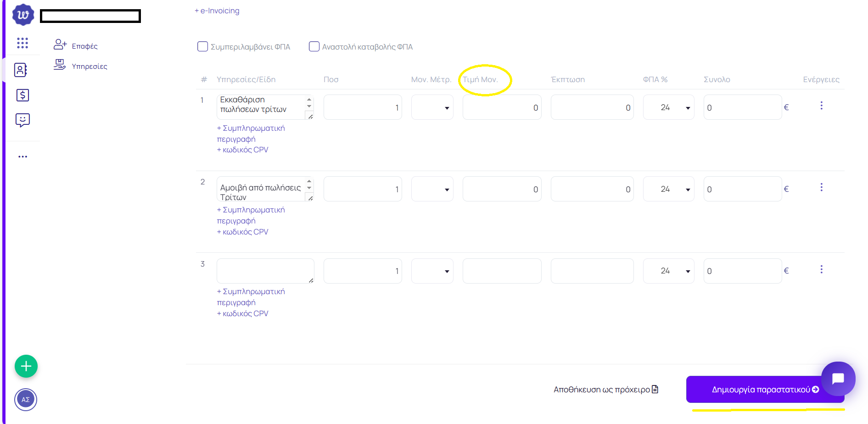Click Αποθήκευση ως πρόχειρο button
Image resolution: width=868 pixels, height=424 pixels.
coord(606,390)
